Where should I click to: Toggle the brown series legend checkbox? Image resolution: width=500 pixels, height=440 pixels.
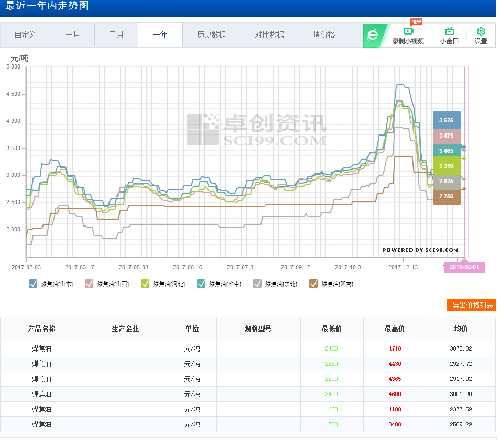[x=313, y=284]
